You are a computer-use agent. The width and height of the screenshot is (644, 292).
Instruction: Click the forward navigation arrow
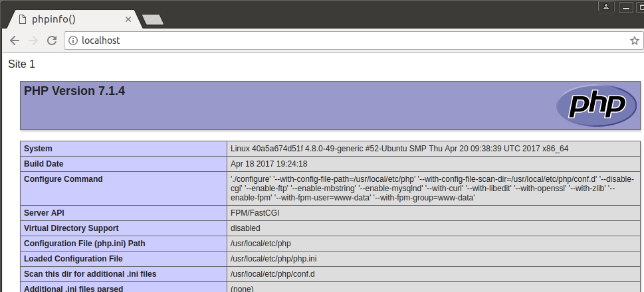coord(33,40)
